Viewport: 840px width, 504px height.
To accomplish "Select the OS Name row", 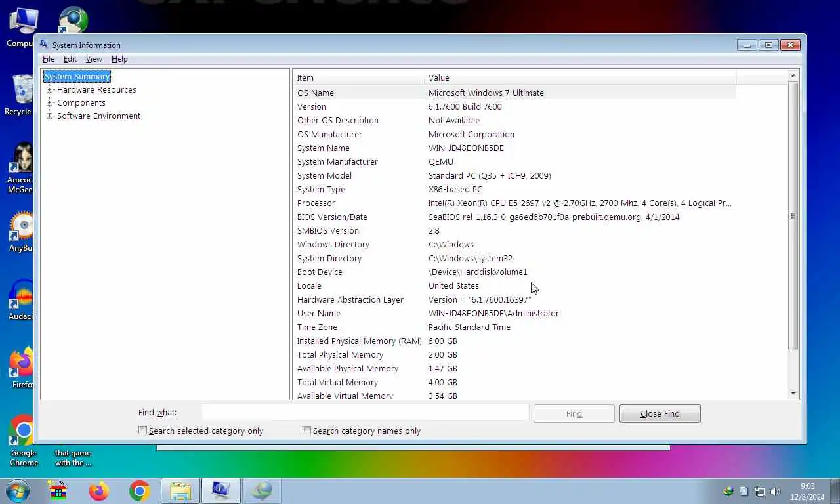I will point(514,93).
